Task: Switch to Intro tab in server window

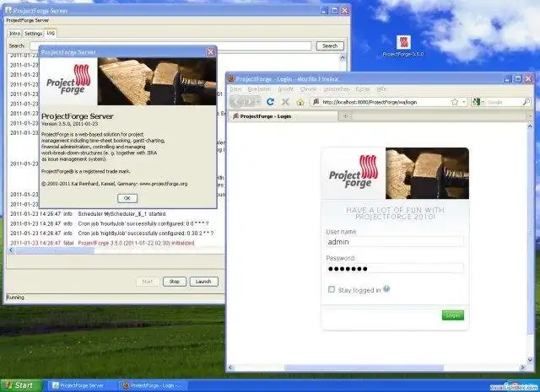Action: click(14, 34)
